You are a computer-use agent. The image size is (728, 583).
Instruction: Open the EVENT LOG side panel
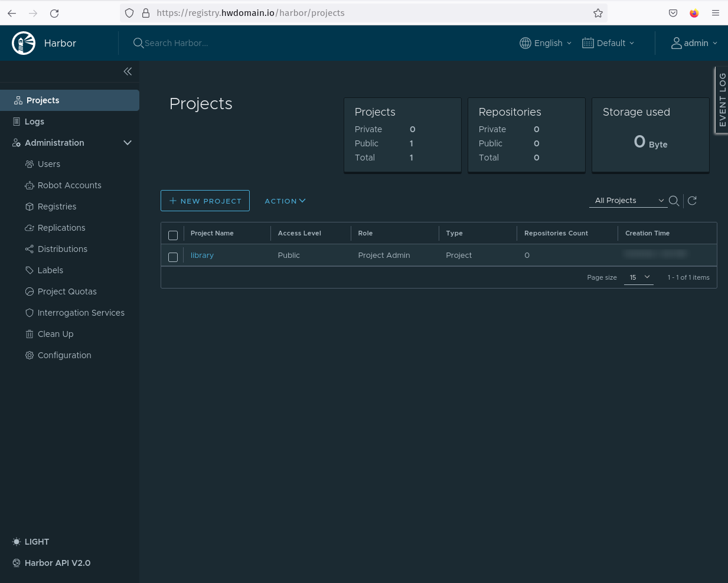[x=722, y=100]
